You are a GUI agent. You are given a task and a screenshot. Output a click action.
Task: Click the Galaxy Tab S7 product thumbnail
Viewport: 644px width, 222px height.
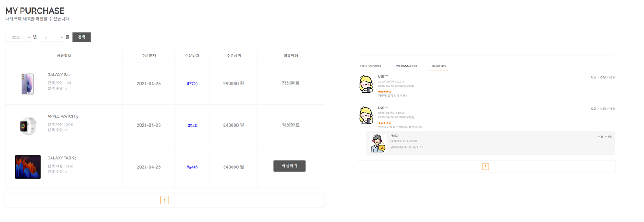click(x=28, y=167)
